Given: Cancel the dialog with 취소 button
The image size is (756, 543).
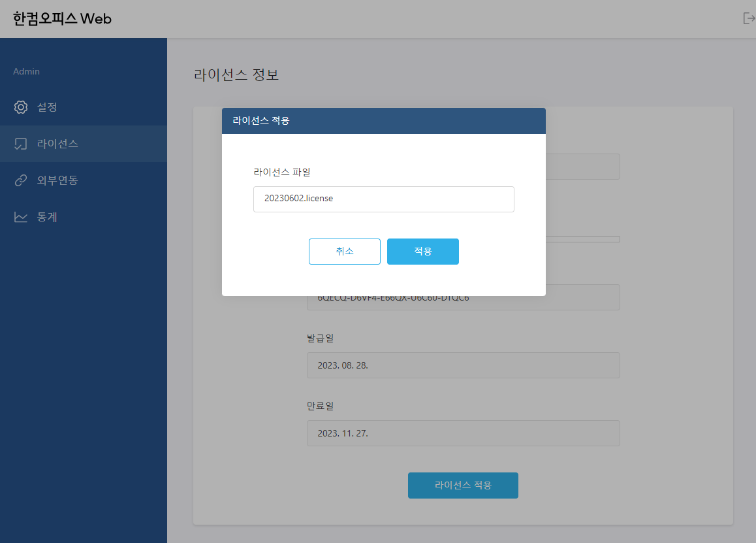Looking at the screenshot, I should [x=344, y=252].
